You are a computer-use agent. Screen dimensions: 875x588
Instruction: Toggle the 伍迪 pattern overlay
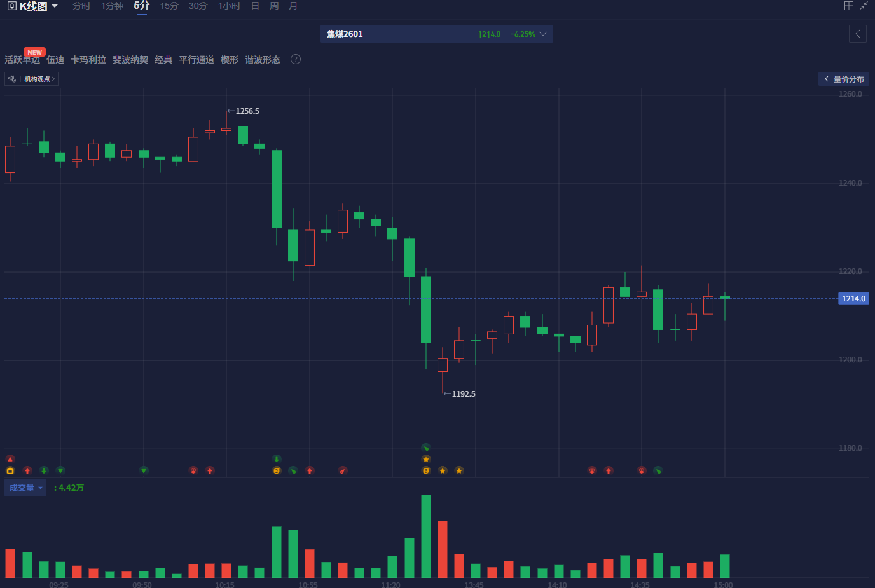coord(55,60)
